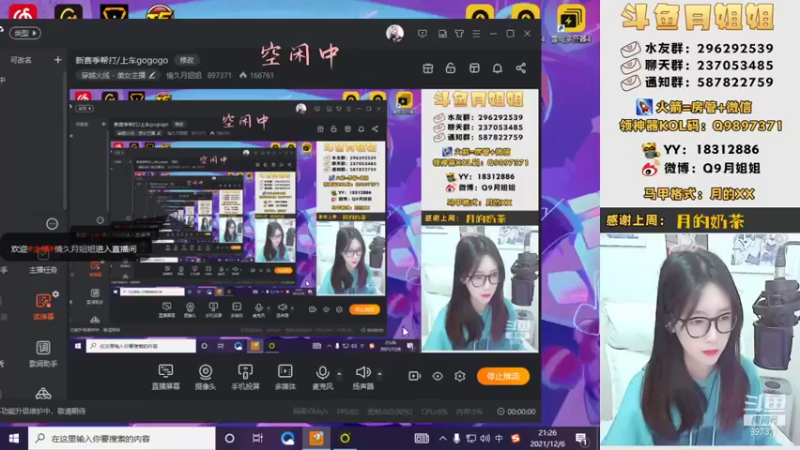
Task: Expand the system tray hidden icons arrow
Action: (x=443, y=438)
